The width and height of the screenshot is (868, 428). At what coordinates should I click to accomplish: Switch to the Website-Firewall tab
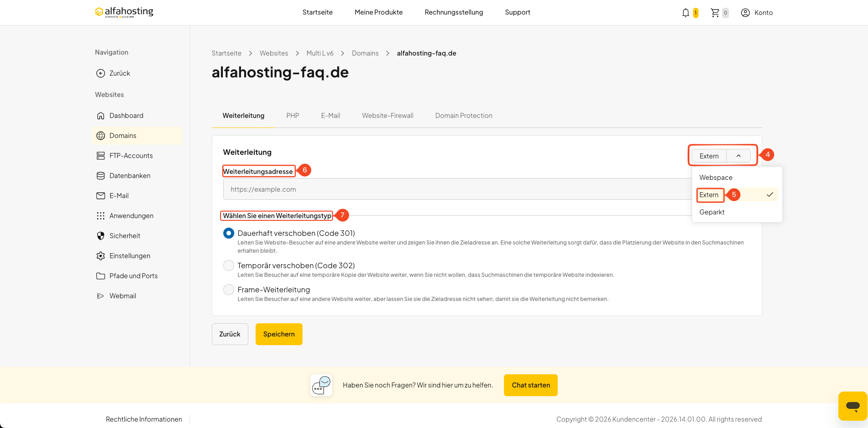click(x=388, y=116)
